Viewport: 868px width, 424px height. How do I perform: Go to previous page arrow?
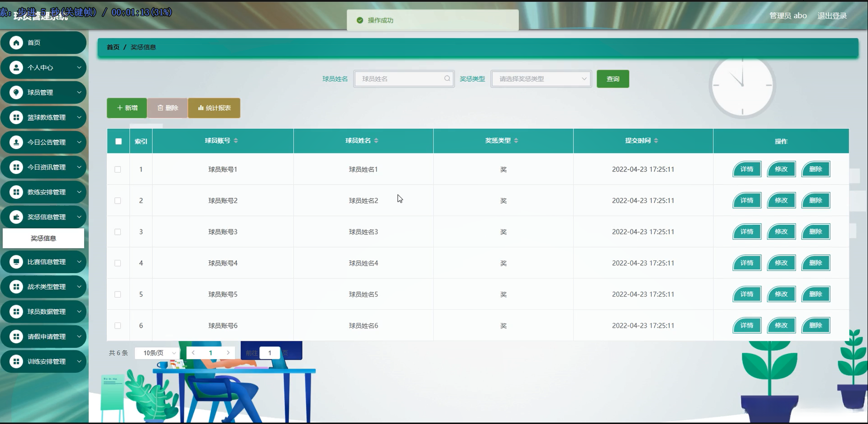click(x=193, y=353)
